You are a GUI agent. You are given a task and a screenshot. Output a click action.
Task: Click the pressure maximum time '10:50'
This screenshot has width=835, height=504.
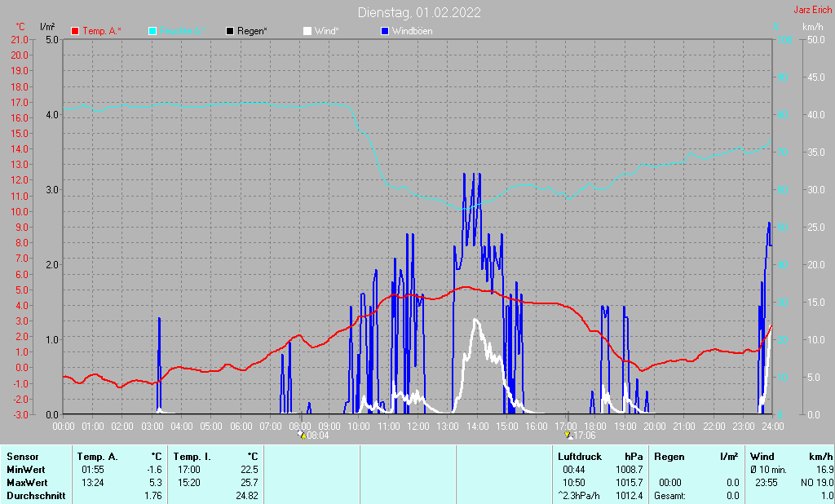coord(573,483)
